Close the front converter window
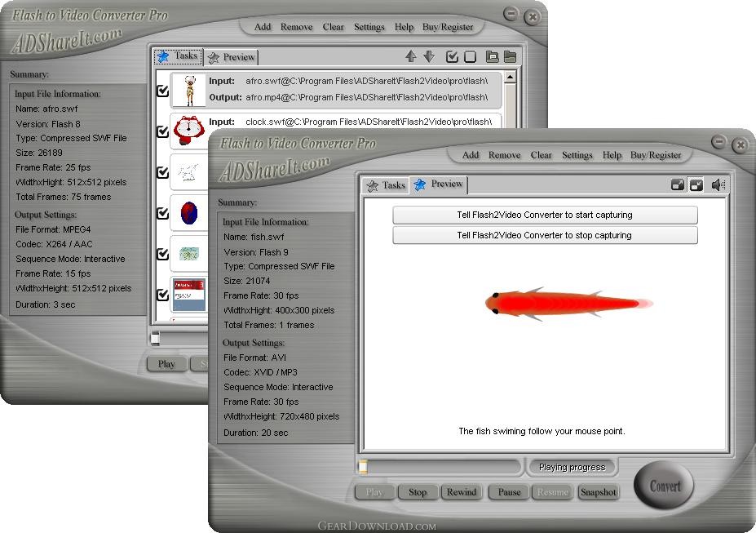The height and width of the screenshot is (533, 756). pos(740,144)
